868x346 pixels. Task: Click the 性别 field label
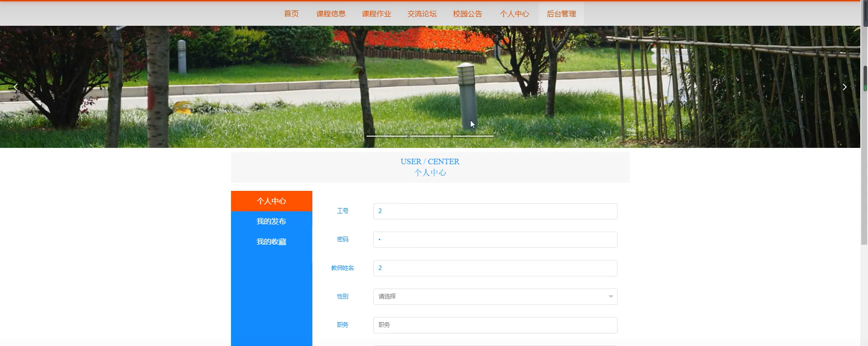[343, 296]
